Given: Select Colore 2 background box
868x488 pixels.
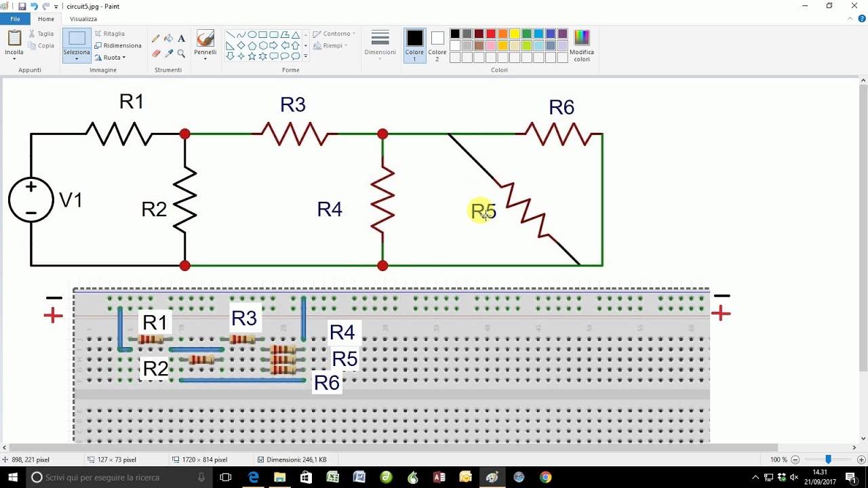Looking at the screenshot, I should (x=437, y=45).
